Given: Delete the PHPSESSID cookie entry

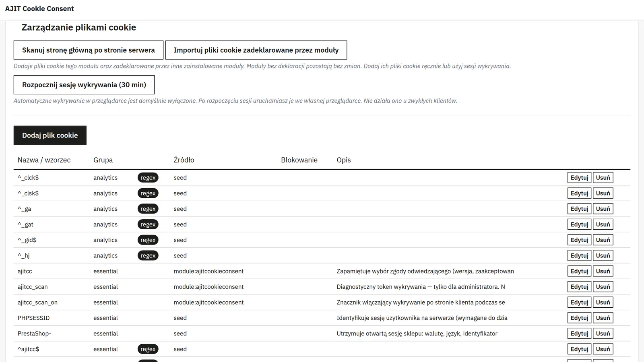Looking at the screenshot, I should [603, 318].
